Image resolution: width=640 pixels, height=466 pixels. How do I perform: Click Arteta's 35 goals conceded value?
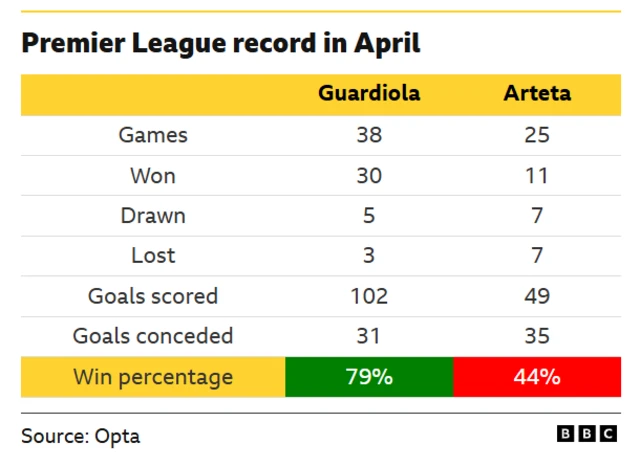tap(537, 336)
